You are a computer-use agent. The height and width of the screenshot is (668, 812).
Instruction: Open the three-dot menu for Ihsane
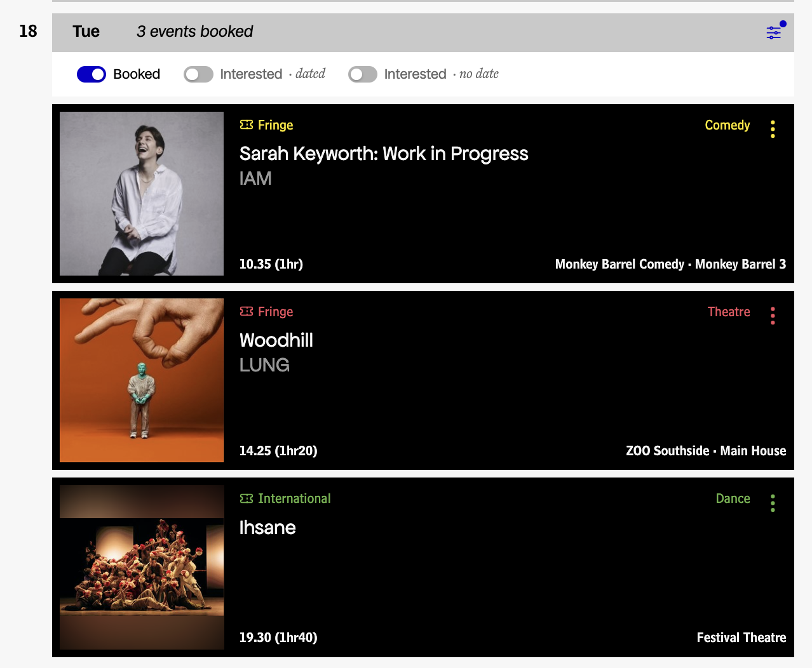click(773, 503)
